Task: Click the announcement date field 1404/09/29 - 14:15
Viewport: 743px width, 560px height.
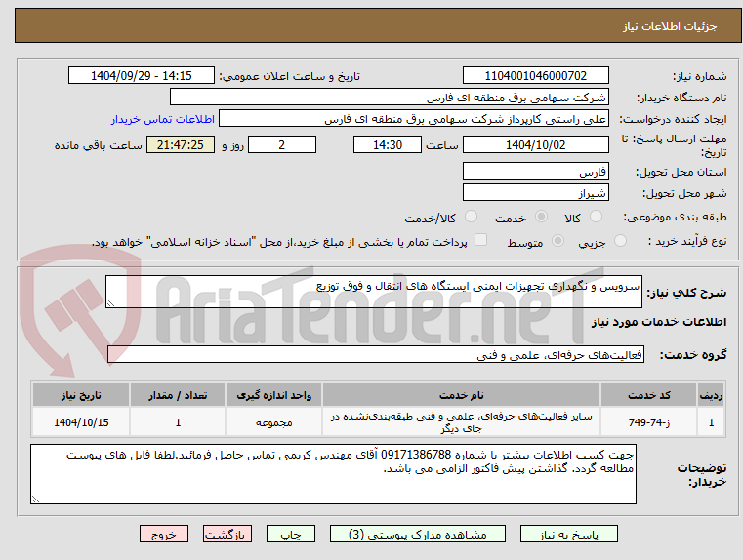Action: (142, 75)
